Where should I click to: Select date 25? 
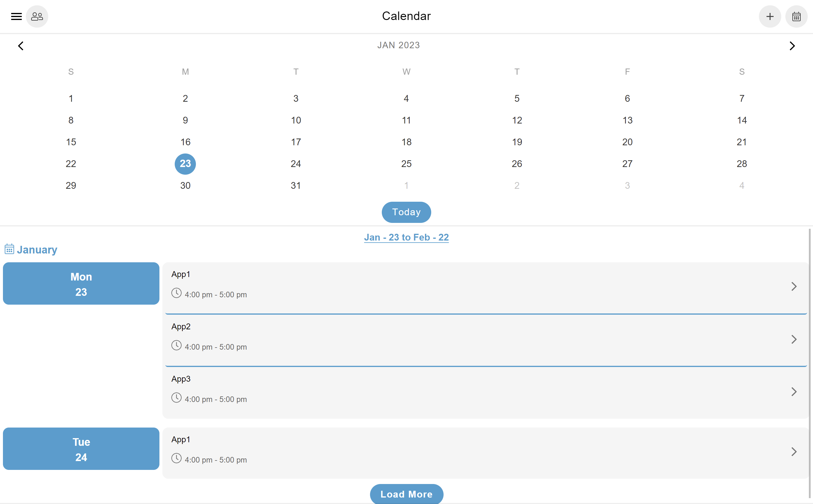coord(406,164)
